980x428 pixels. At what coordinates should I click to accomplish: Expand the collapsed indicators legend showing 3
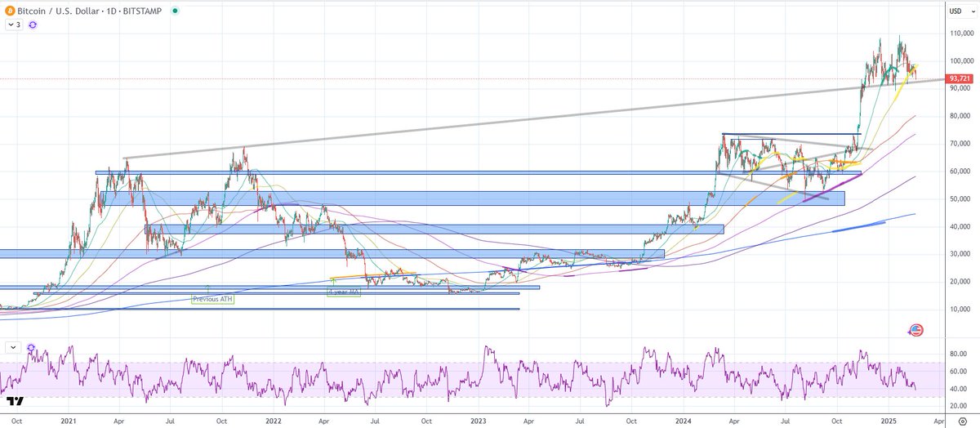(x=14, y=25)
